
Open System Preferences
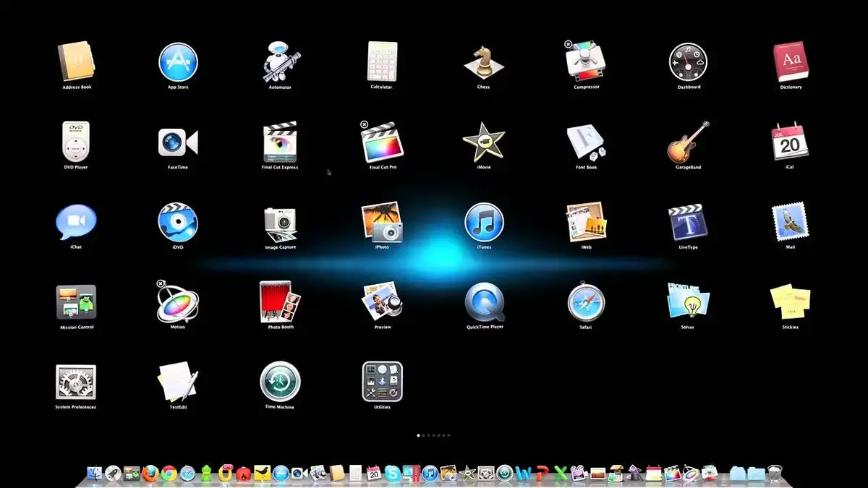tap(76, 384)
